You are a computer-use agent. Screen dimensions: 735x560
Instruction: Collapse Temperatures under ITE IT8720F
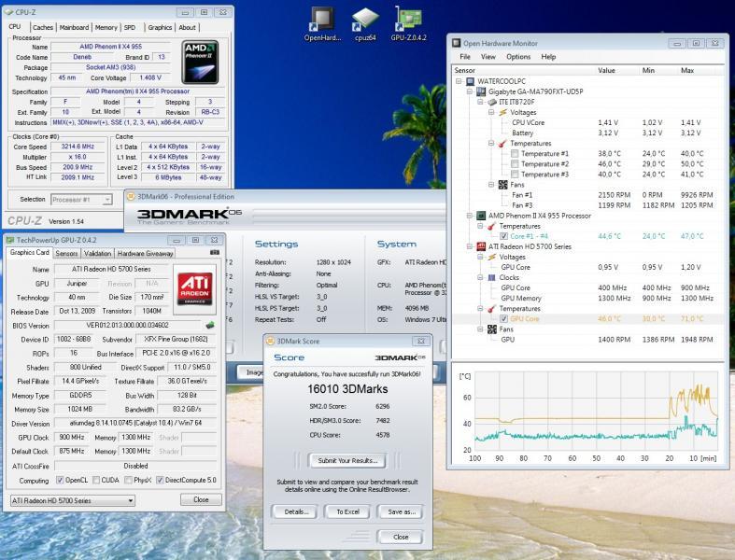click(x=491, y=144)
